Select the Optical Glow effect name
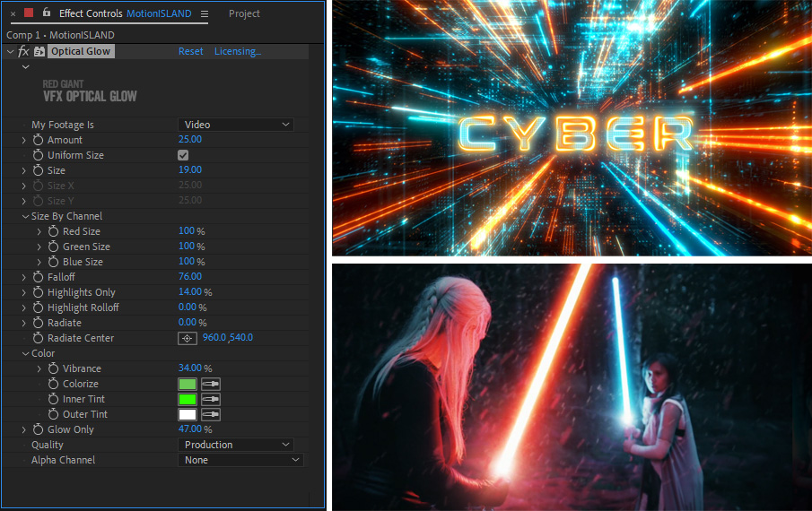Screen dimensions: 812x511 [81, 51]
